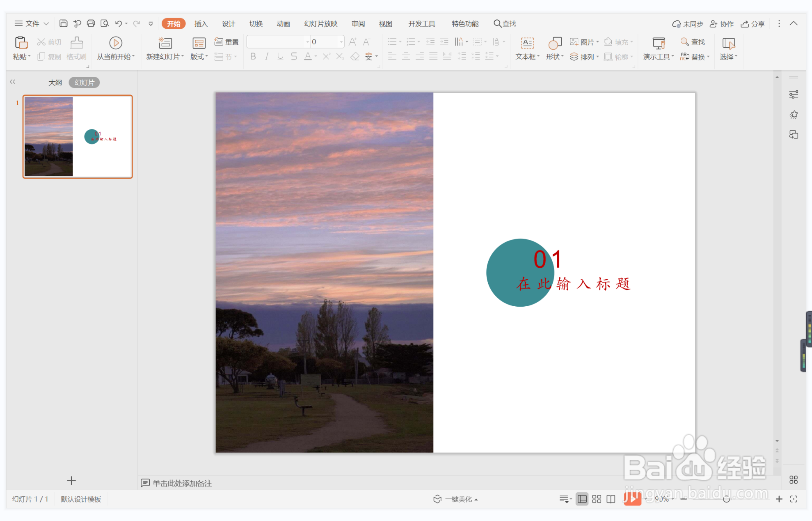Screen dimensions: 812x521
Task: Click the Reset (重置) button
Action: [227, 42]
